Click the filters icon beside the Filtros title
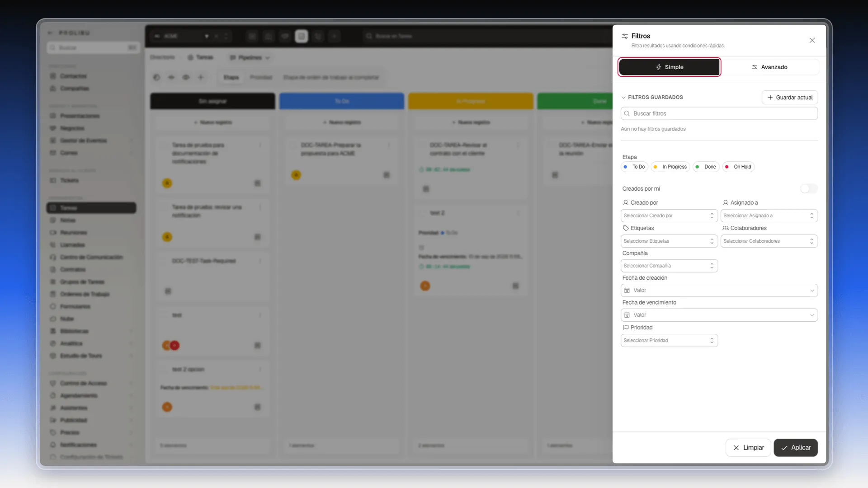 tap(625, 36)
